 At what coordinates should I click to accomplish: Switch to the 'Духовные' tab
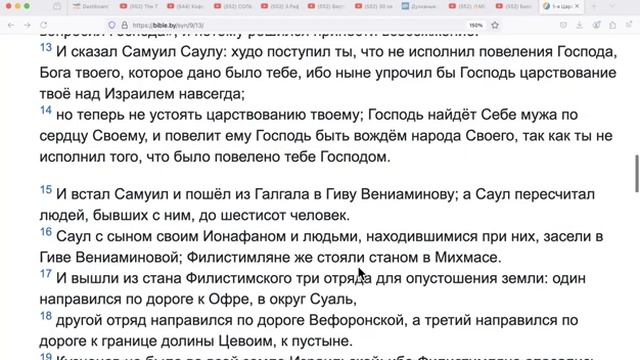tap(420, 7)
